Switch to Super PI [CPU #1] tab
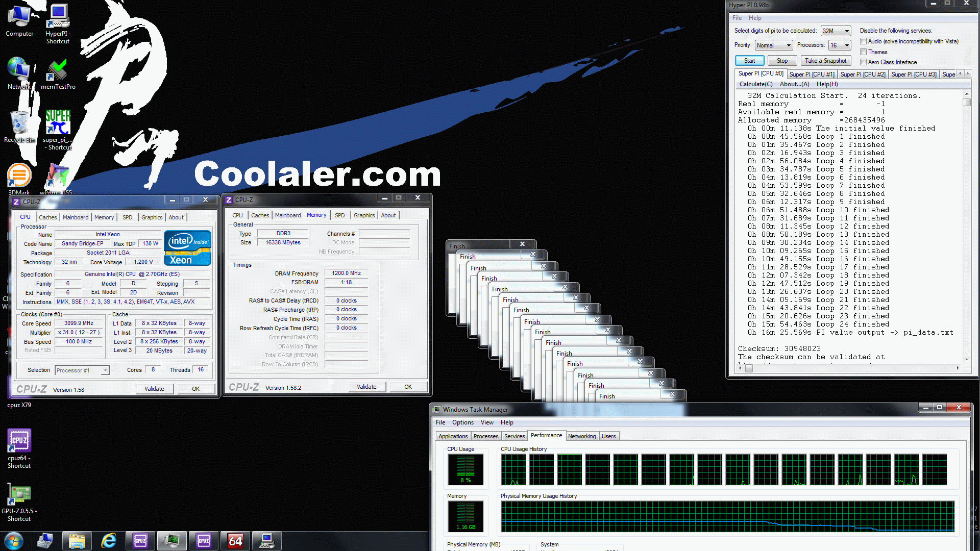 click(x=812, y=74)
